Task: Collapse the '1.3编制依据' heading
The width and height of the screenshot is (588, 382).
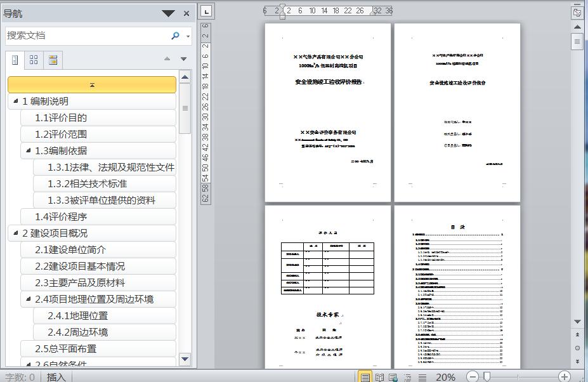Action: 28,150
